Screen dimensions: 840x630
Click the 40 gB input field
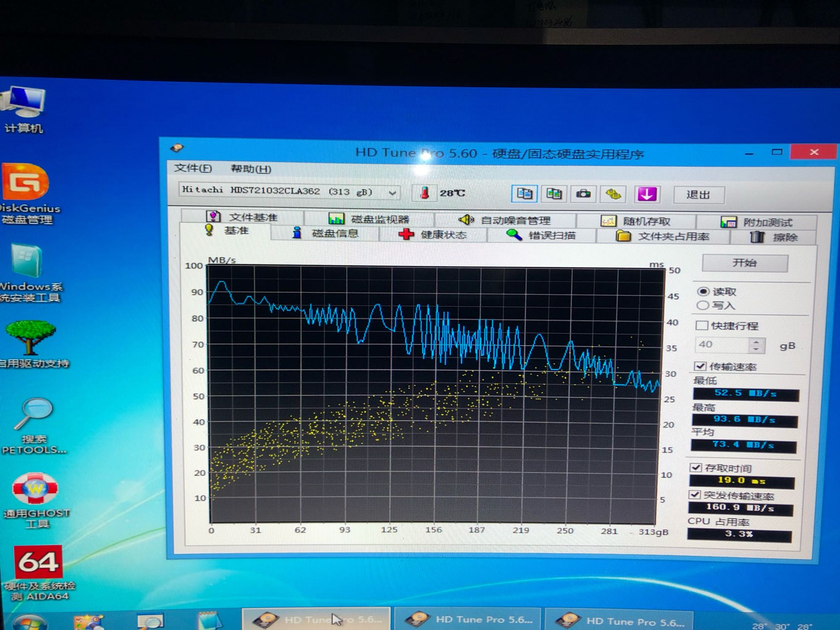tap(722, 345)
